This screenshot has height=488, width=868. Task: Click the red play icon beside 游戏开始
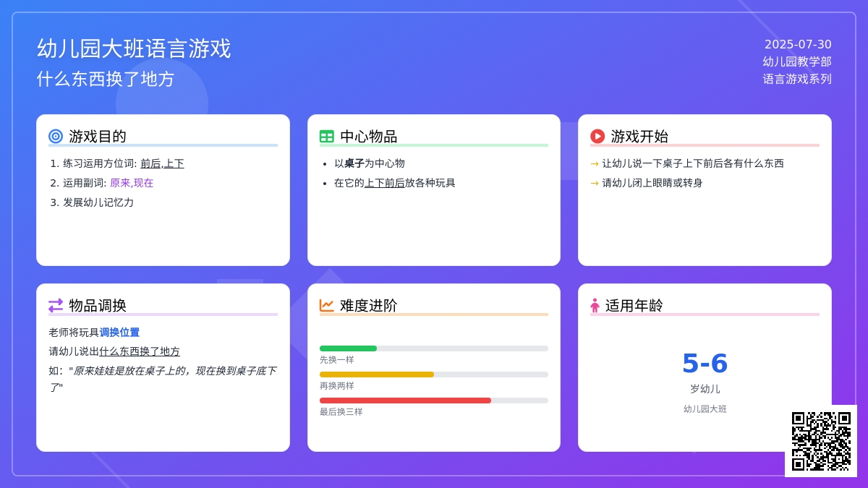pyautogui.click(x=597, y=136)
